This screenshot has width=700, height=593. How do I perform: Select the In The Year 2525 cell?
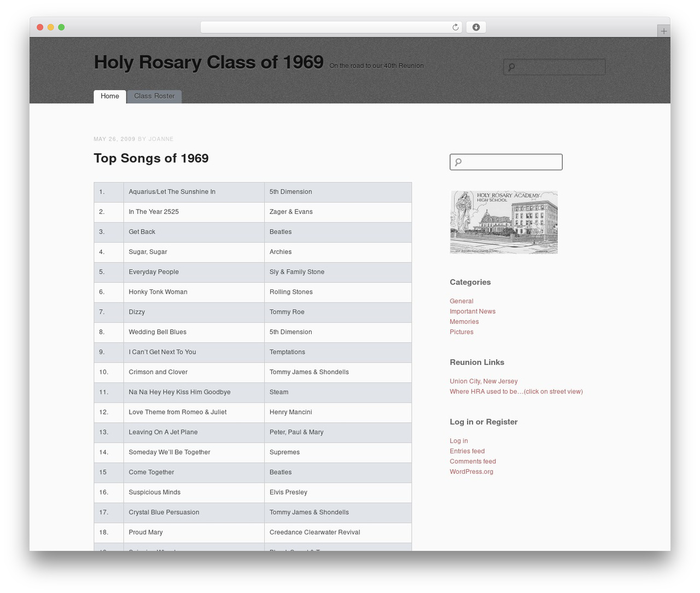[x=194, y=212]
